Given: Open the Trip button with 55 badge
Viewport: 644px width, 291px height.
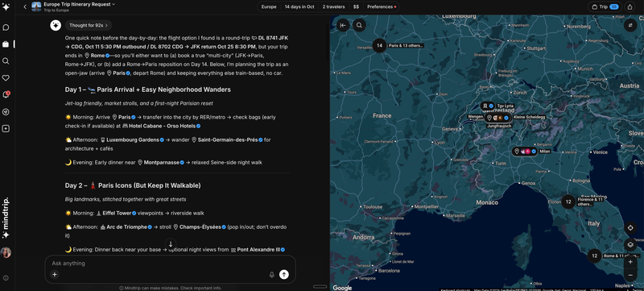Looking at the screenshot, I should [x=605, y=6].
